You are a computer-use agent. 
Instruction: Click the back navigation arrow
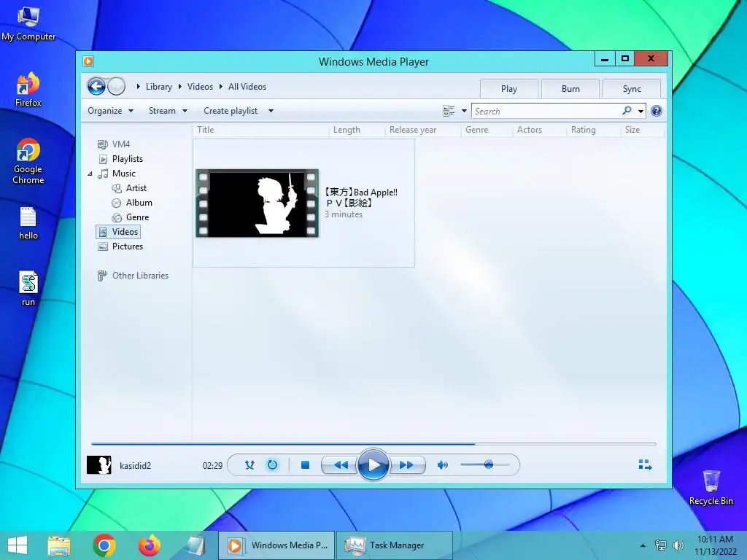96,87
